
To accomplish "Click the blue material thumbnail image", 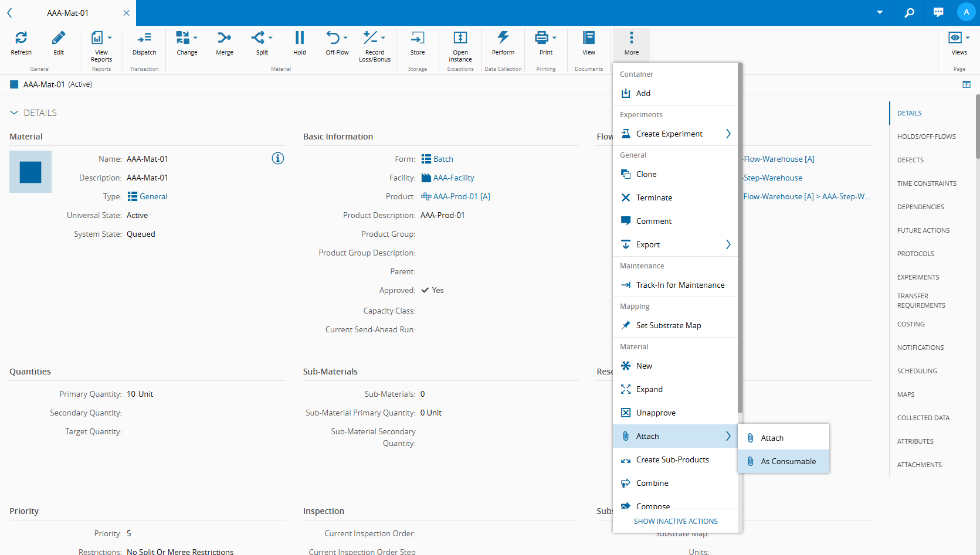I will [x=30, y=172].
